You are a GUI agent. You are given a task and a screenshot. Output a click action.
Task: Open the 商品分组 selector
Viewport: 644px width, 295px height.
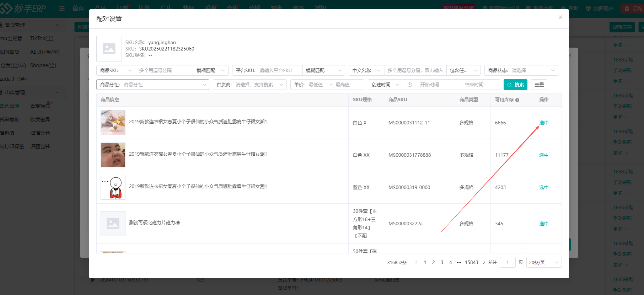153,85
